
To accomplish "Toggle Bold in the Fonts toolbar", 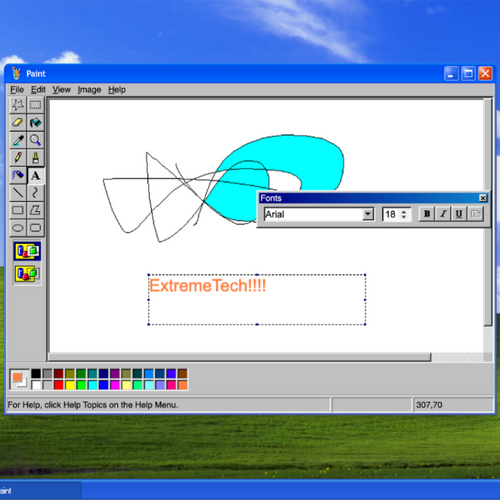I will (427, 214).
